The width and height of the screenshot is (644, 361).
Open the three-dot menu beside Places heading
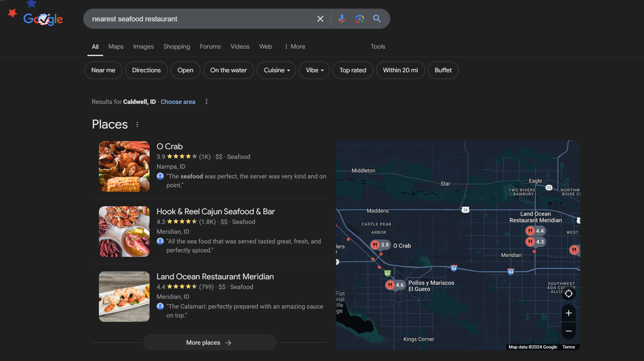click(x=138, y=125)
